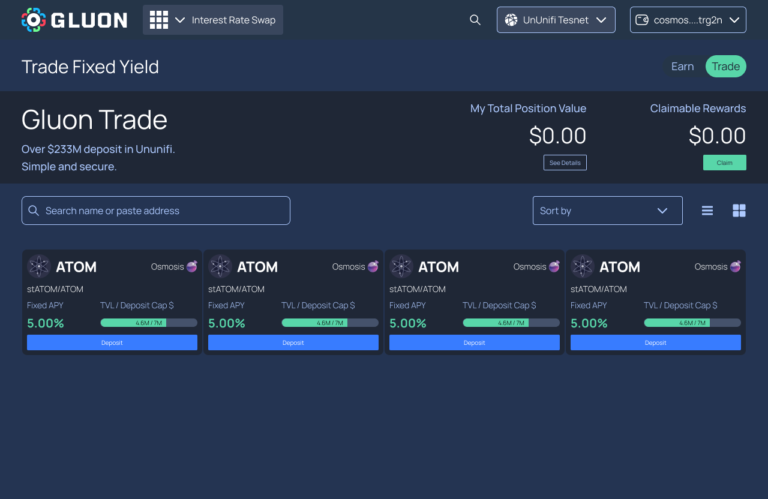Expand the chevron beside Interest Rate Swap
Screen dimensions: 768x499
[180, 20]
